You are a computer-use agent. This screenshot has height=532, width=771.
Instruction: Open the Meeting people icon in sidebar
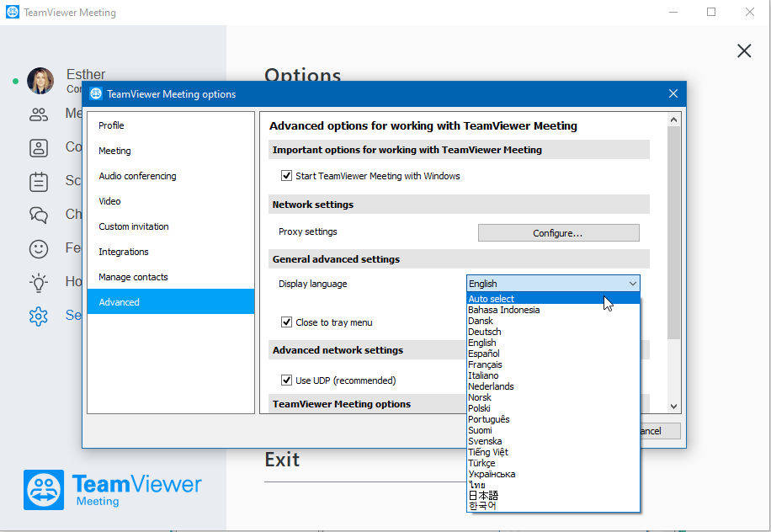click(39, 114)
